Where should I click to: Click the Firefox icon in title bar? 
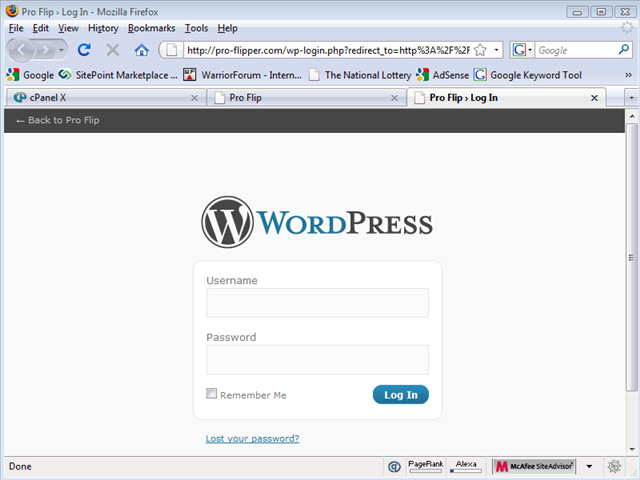pos(12,11)
